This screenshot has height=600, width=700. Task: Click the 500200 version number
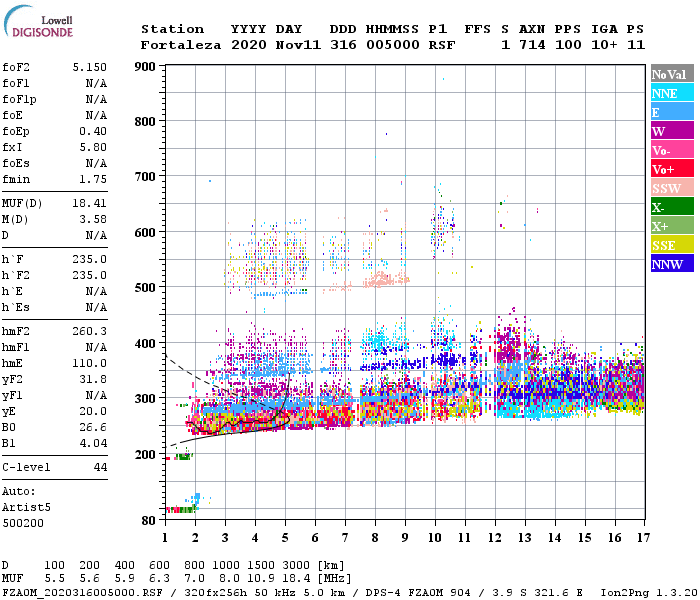coord(23,523)
